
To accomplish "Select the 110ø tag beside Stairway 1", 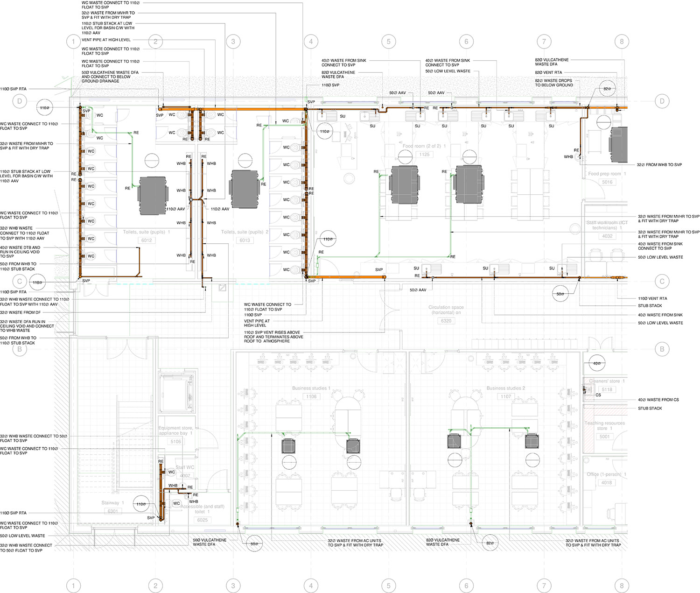I will click(141, 504).
